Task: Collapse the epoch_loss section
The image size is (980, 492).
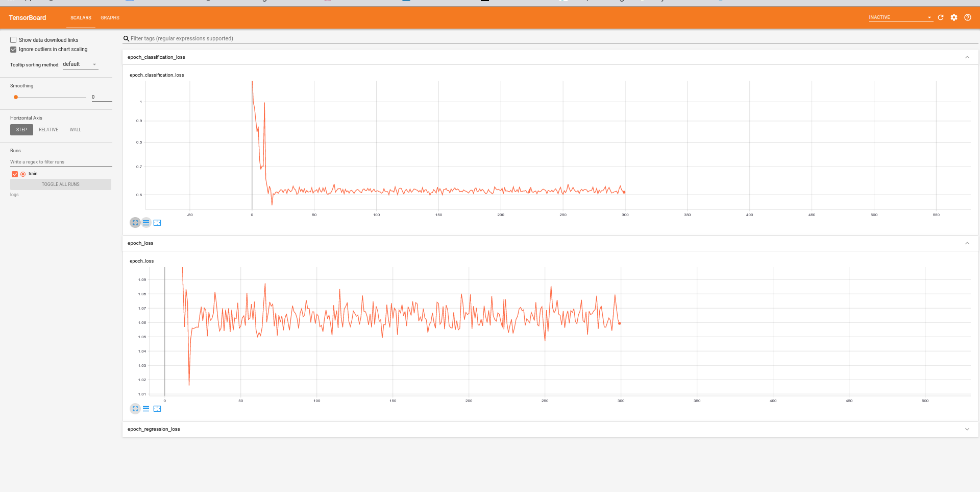Action: [967, 243]
